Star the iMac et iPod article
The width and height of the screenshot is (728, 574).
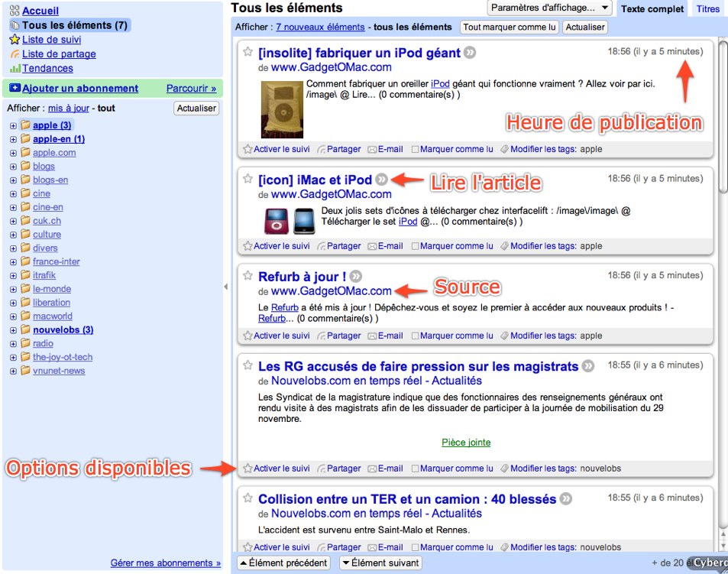[x=248, y=178]
